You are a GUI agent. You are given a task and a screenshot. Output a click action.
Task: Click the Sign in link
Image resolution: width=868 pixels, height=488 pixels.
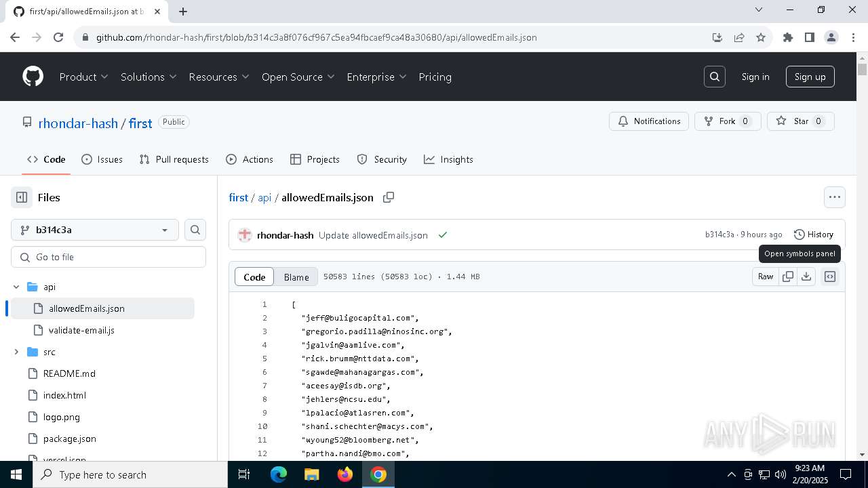coord(755,77)
